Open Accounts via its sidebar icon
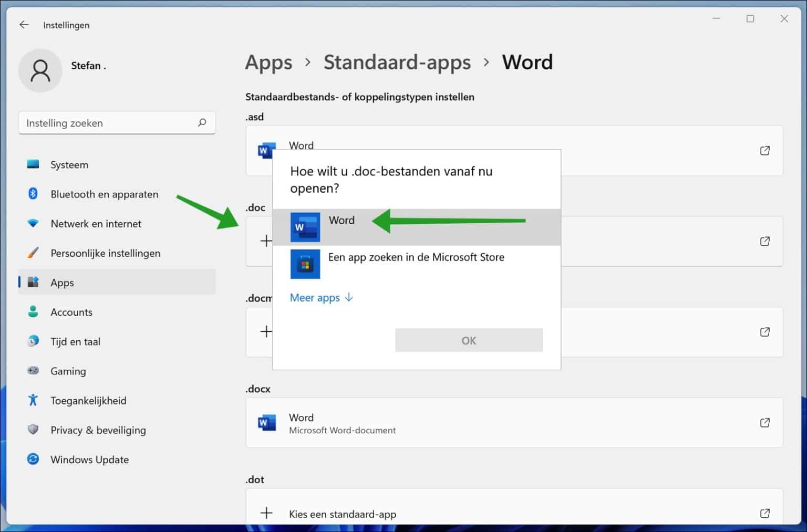807x532 pixels. (33, 311)
